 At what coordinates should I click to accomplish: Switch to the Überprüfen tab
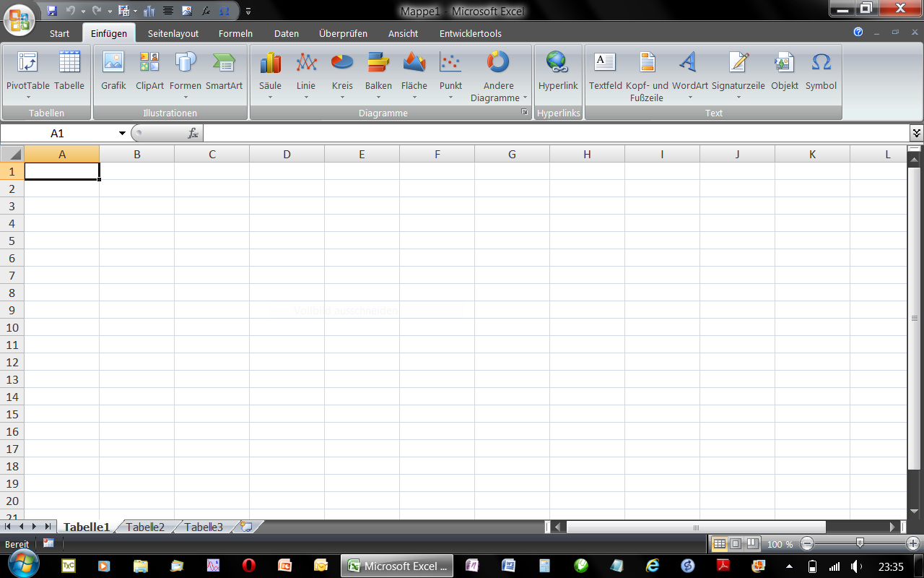(x=344, y=33)
